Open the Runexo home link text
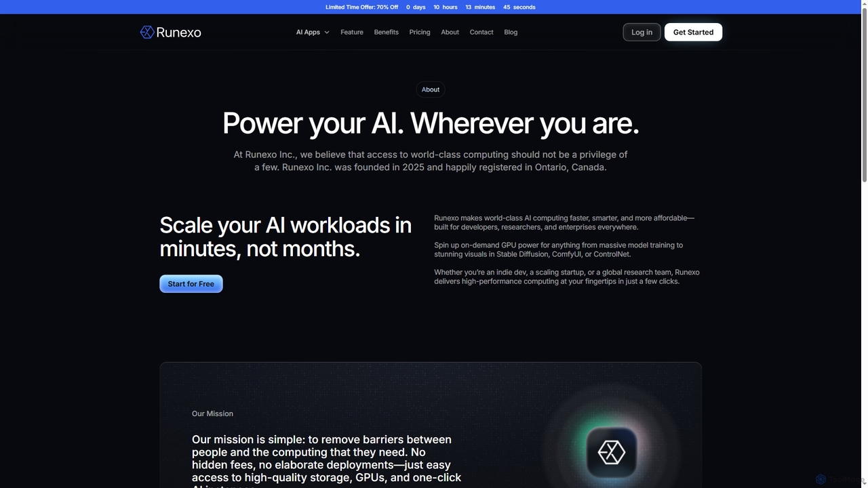This screenshot has height=488, width=868. pos(178,32)
